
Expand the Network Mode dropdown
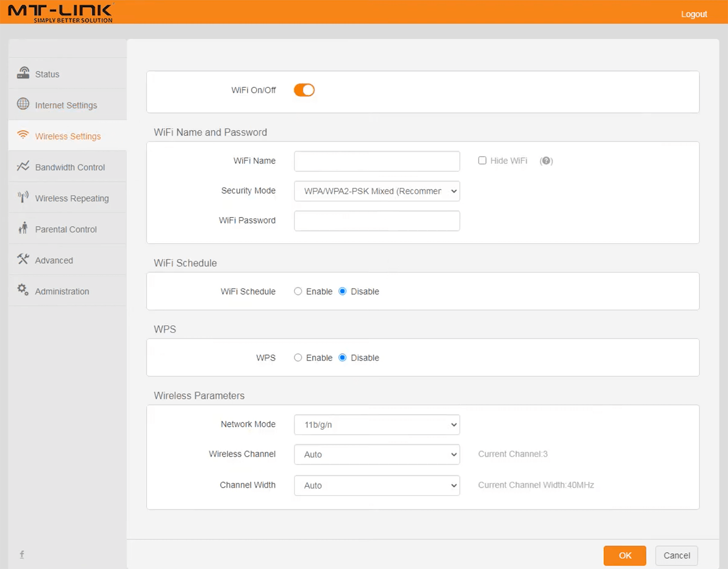click(x=377, y=425)
